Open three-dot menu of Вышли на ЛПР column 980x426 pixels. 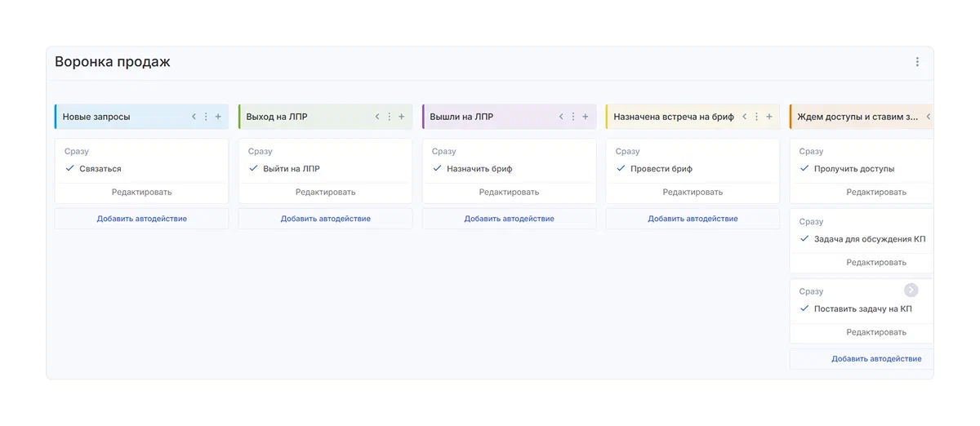[x=573, y=117]
